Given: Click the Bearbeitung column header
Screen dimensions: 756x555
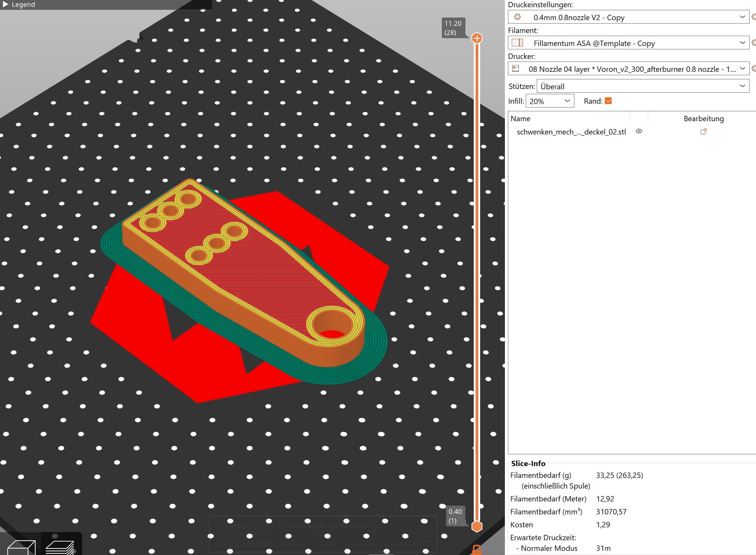Looking at the screenshot, I should 703,119.
